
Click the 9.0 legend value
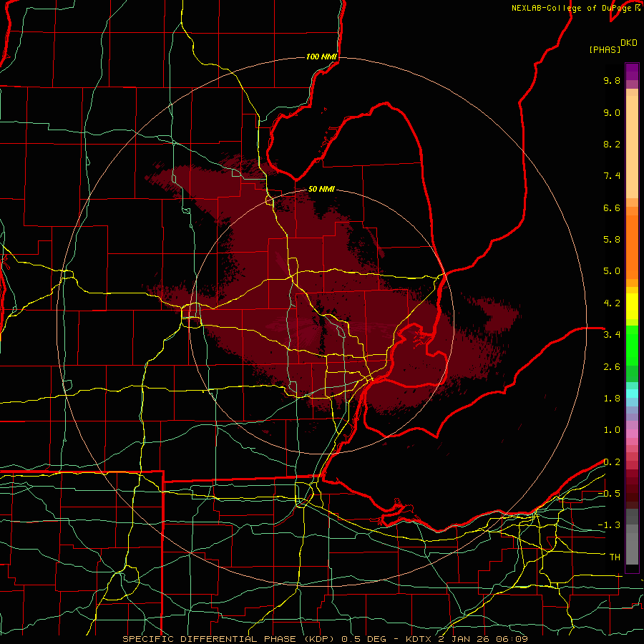point(612,112)
